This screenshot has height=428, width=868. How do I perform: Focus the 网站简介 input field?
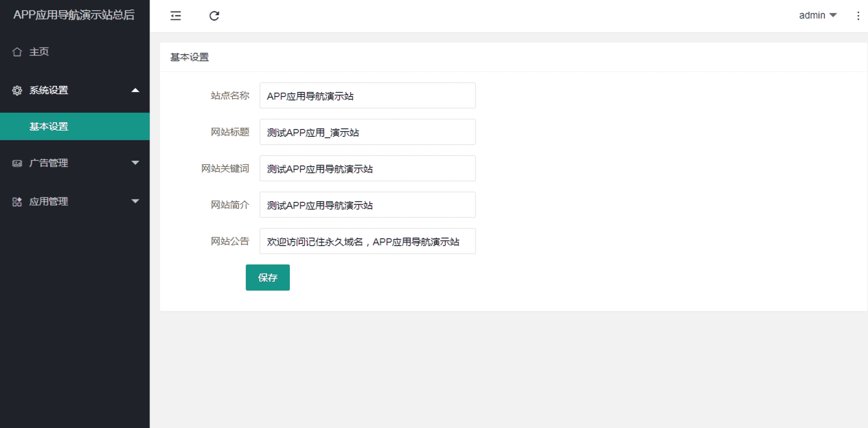coord(368,205)
